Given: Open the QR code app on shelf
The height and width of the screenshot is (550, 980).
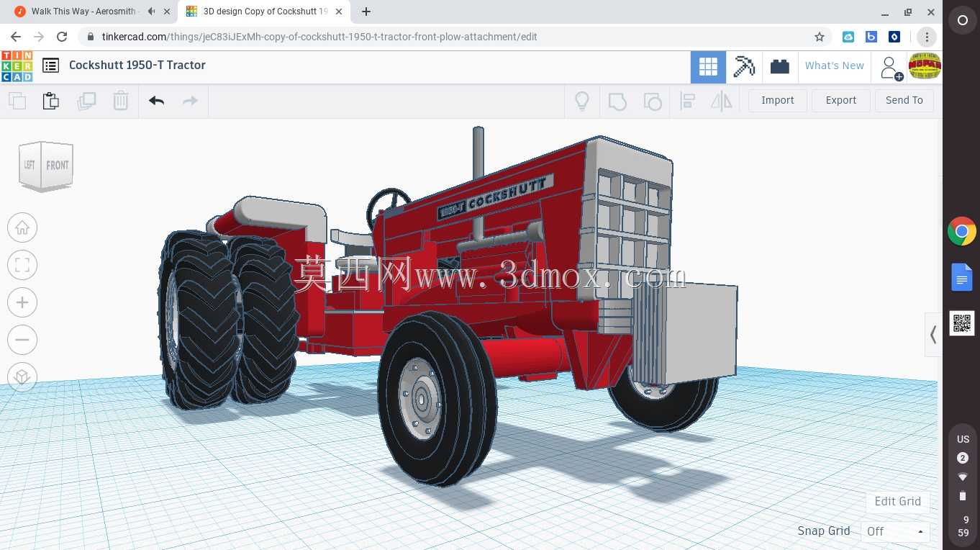Looking at the screenshot, I should pos(962,323).
